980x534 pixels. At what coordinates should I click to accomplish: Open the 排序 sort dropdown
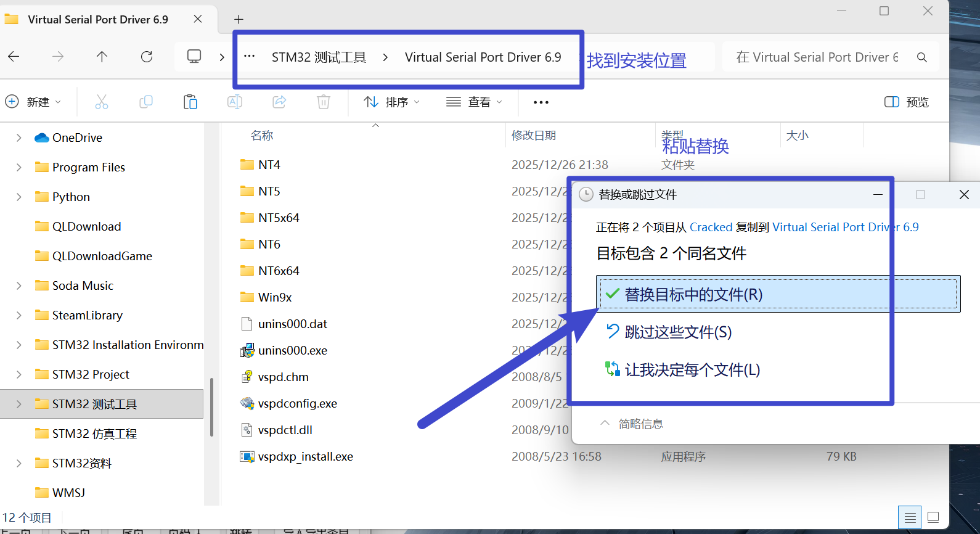point(392,102)
